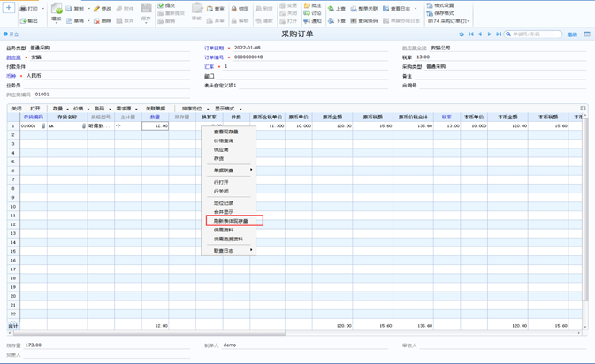Expand the 排序定位 dropdown
Viewport: 595px width, 364px height.
coord(193,109)
